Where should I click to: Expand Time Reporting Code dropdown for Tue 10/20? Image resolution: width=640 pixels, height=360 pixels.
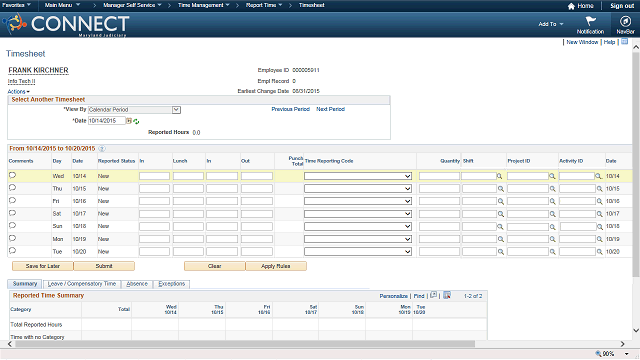(358, 251)
